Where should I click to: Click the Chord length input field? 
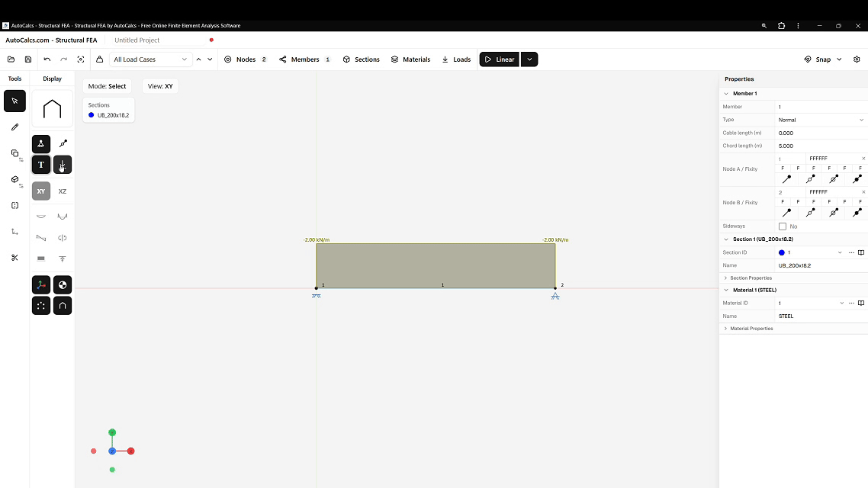pos(821,146)
